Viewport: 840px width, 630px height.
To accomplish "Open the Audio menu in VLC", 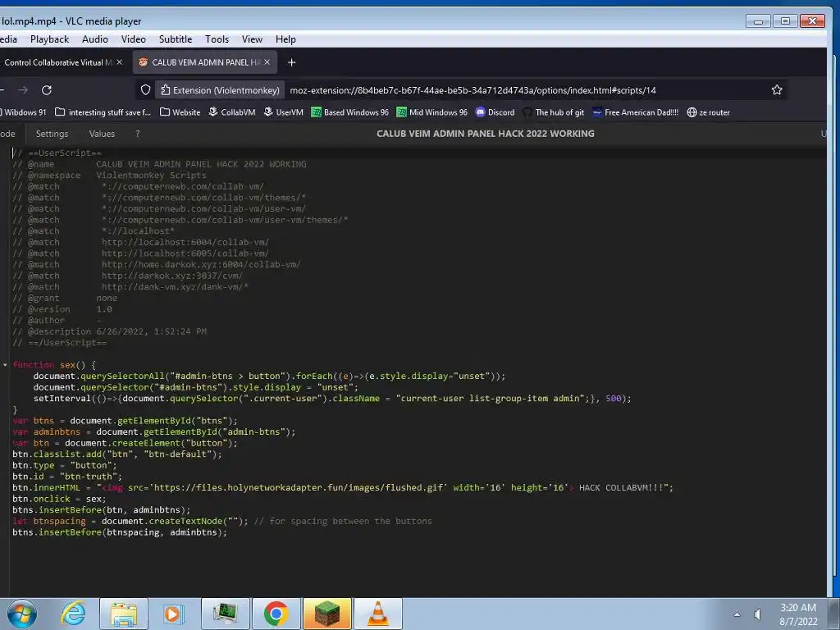I will coord(95,39).
